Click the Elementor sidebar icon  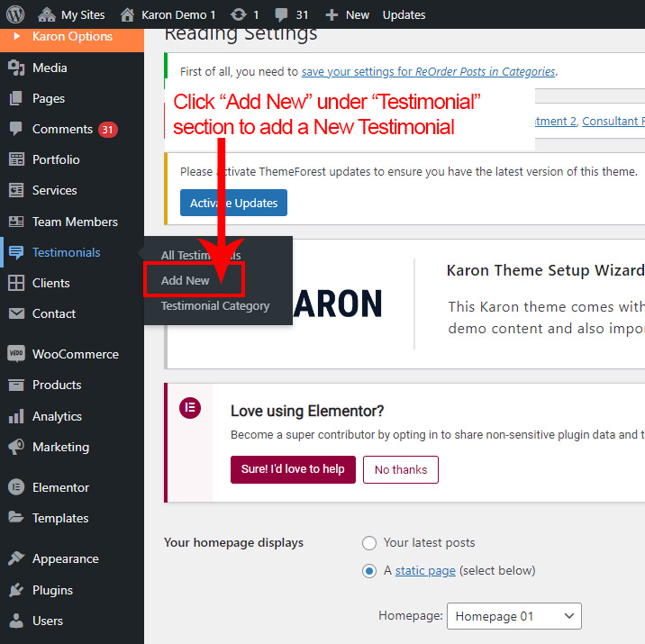[16, 487]
